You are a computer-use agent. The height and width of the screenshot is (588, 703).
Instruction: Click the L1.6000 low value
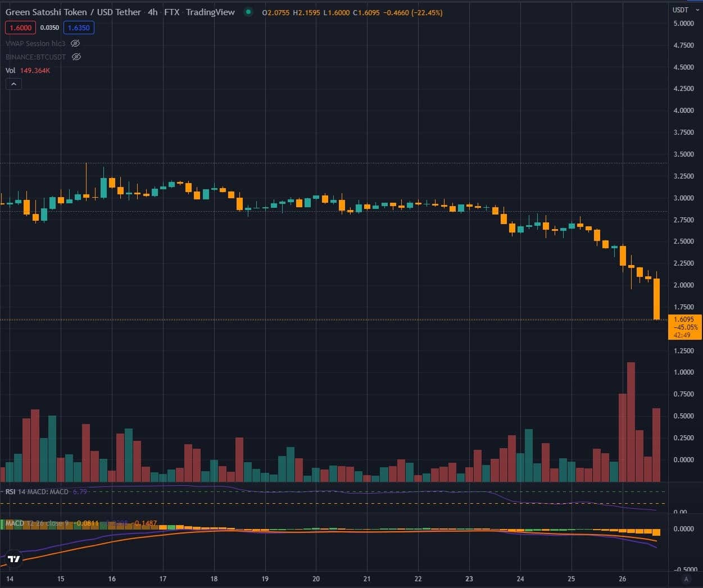(x=336, y=12)
